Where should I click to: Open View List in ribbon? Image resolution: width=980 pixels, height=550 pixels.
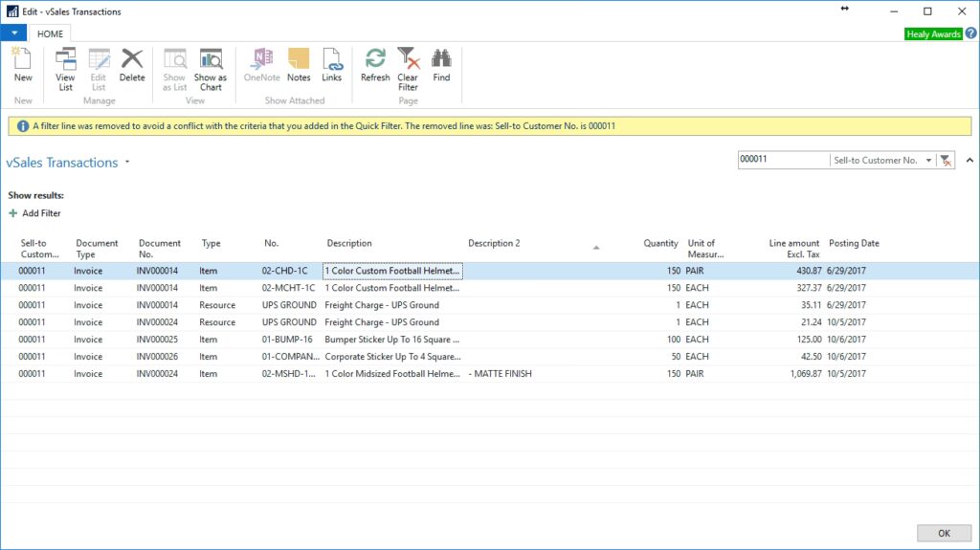[65, 69]
